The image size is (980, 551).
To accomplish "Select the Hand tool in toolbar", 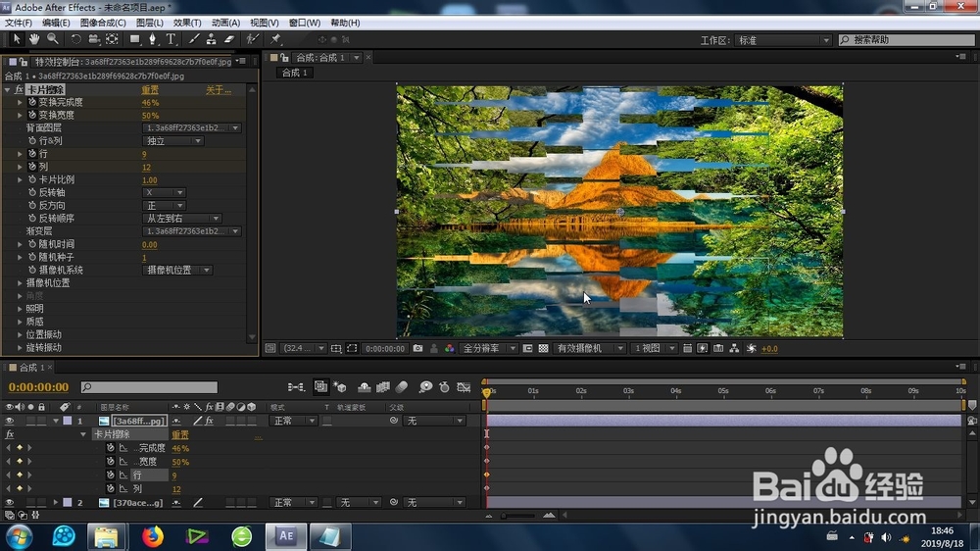I will pos(34,39).
